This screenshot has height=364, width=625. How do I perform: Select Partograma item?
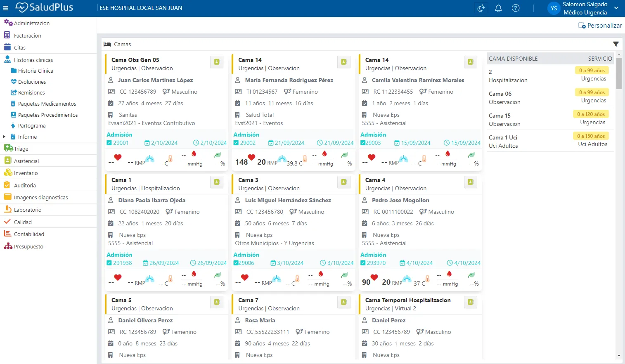point(32,126)
